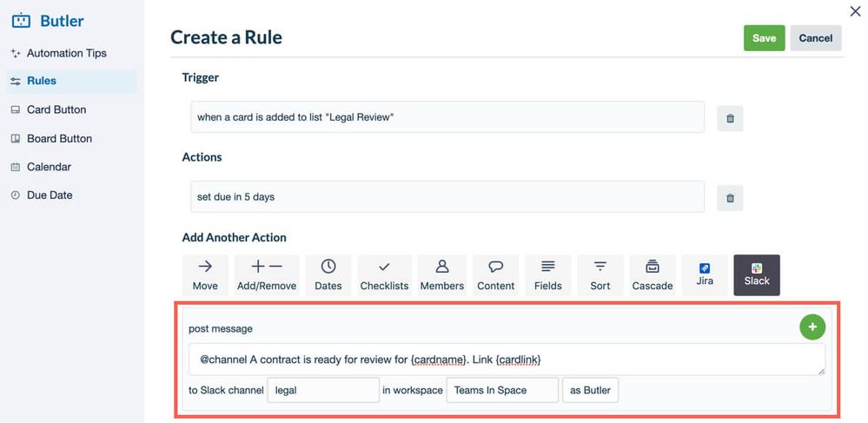
Task: Save the rule
Action: pyautogui.click(x=764, y=38)
